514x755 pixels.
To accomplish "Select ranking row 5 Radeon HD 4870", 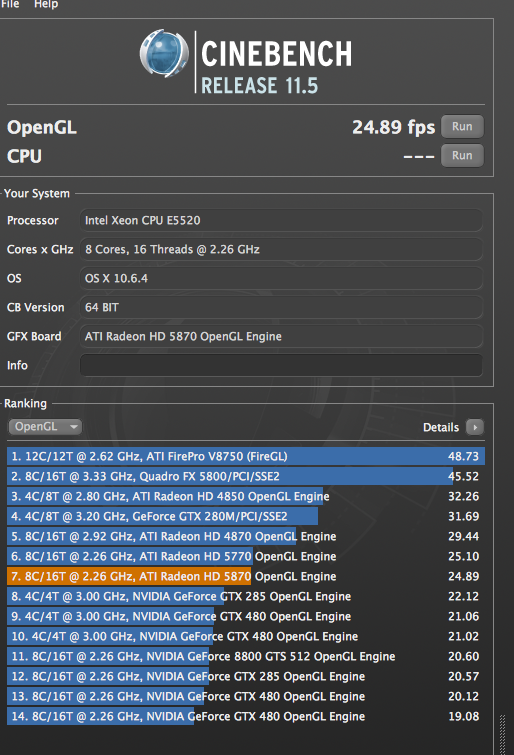I will pyautogui.click(x=246, y=536).
